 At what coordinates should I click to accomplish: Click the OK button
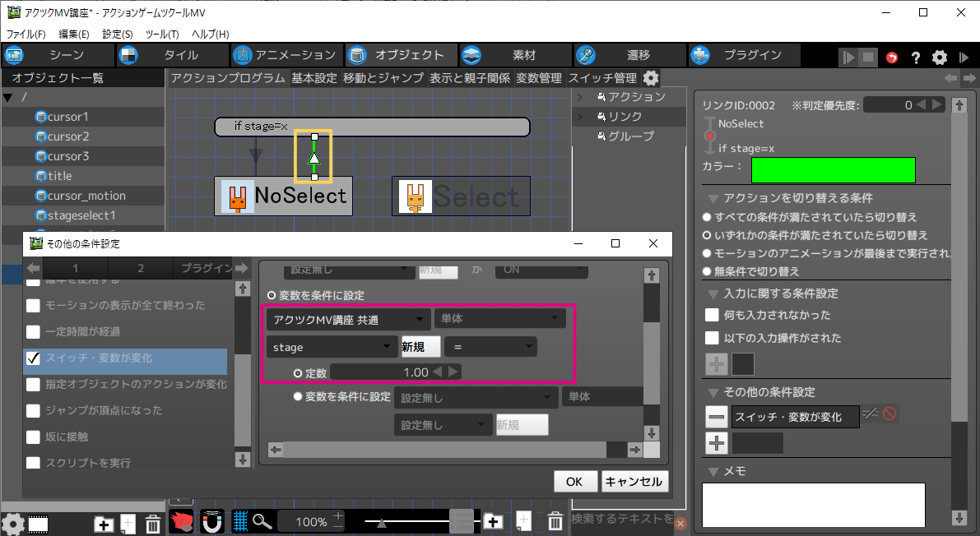574,481
